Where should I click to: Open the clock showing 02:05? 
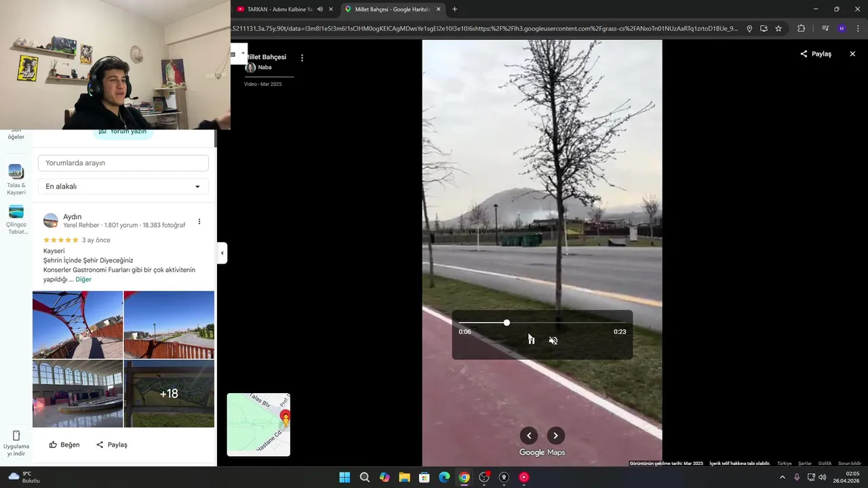pyautogui.click(x=846, y=477)
